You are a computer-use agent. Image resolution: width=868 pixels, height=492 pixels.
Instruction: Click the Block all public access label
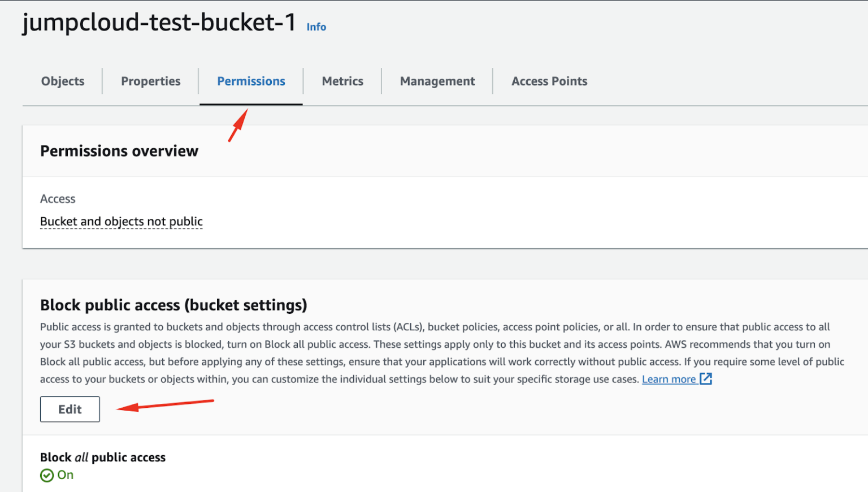point(102,457)
